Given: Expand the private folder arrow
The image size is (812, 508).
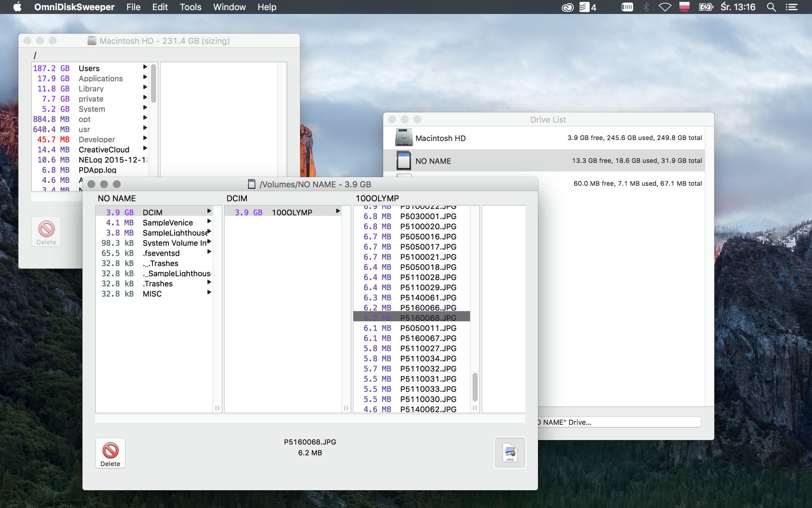Looking at the screenshot, I should [145, 97].
